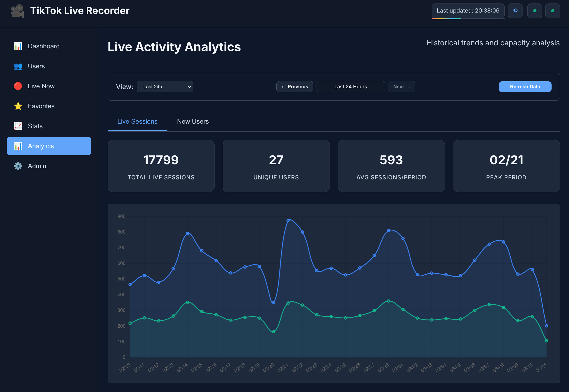Click the 02/21 peak point on the chart
The height and width of the screenshot is (392, 569).
(288, 221)
